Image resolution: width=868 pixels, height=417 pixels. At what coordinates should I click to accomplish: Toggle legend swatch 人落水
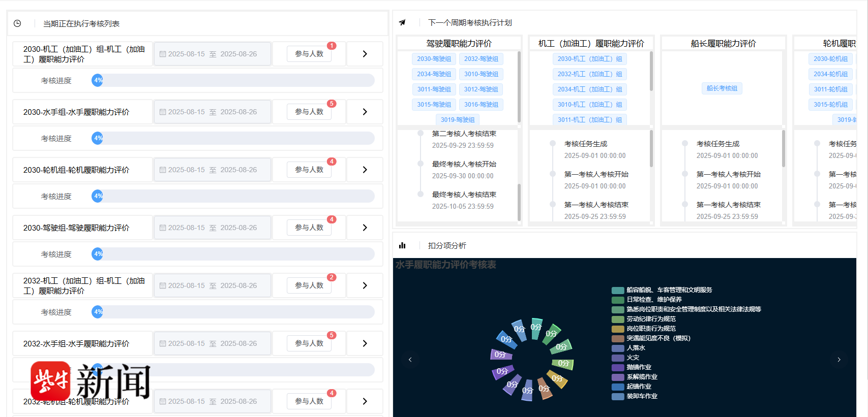(618, 348)
